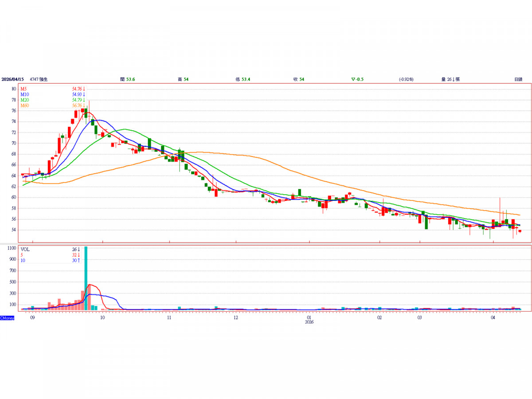The image size is (532, 399).
Task: Select the M20 moving average legend
Action: click(25, 100)
